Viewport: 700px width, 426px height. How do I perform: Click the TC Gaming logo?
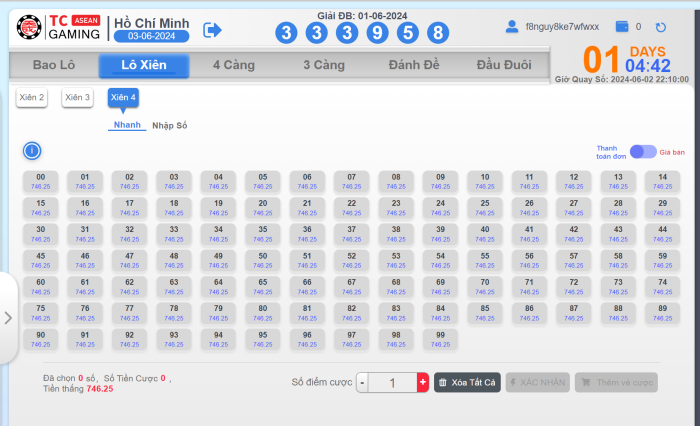pos(59,29)
